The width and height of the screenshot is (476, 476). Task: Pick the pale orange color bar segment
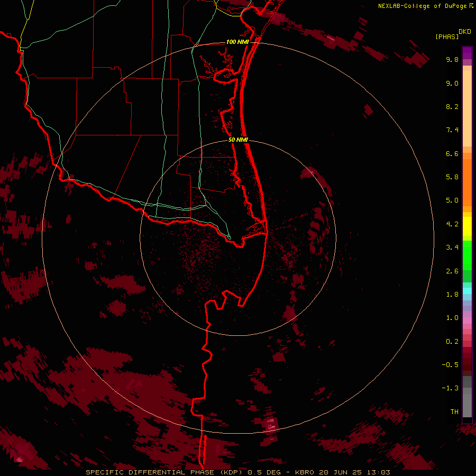467,108
